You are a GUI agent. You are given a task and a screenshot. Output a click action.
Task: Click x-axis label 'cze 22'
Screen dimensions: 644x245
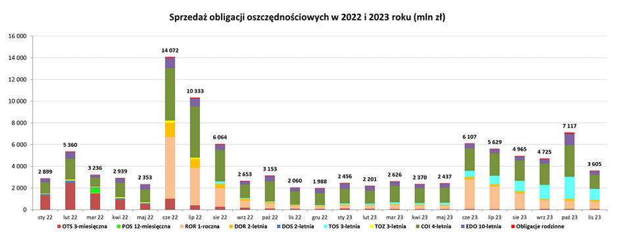[x=170, y=217]
